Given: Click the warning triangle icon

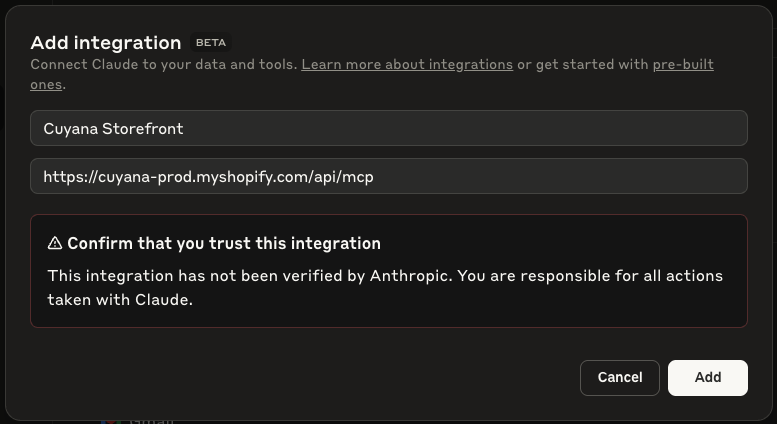Looking at the screenshot, I should point(55,243).
